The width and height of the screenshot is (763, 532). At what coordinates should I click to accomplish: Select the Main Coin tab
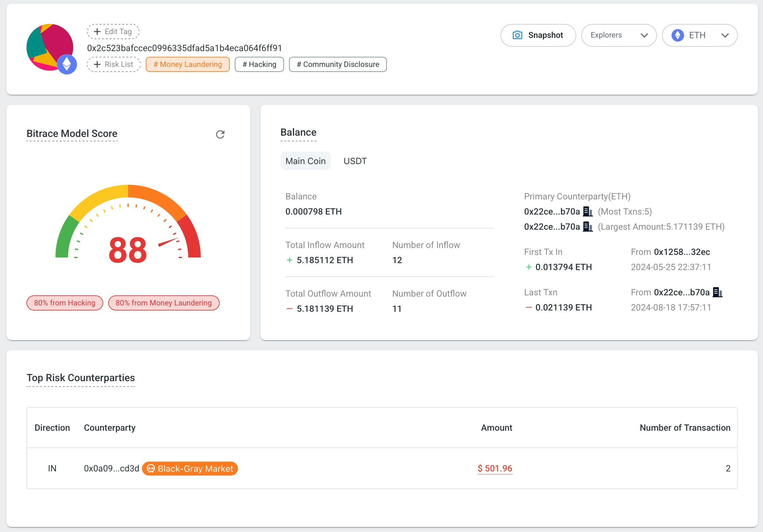tap(305, 161)
